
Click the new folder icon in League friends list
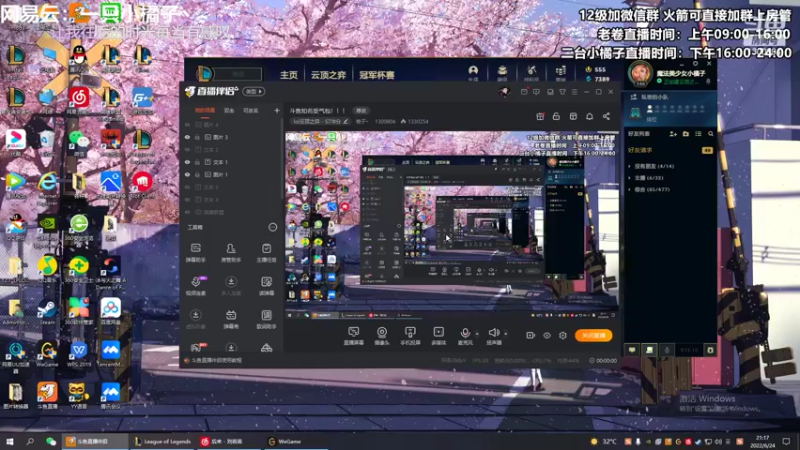point(686,134)
